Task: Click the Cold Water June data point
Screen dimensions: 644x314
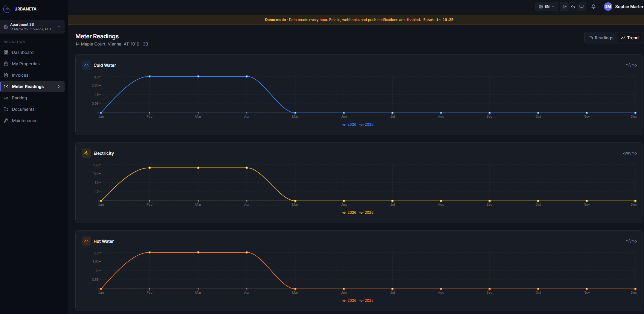Action: 344,113
